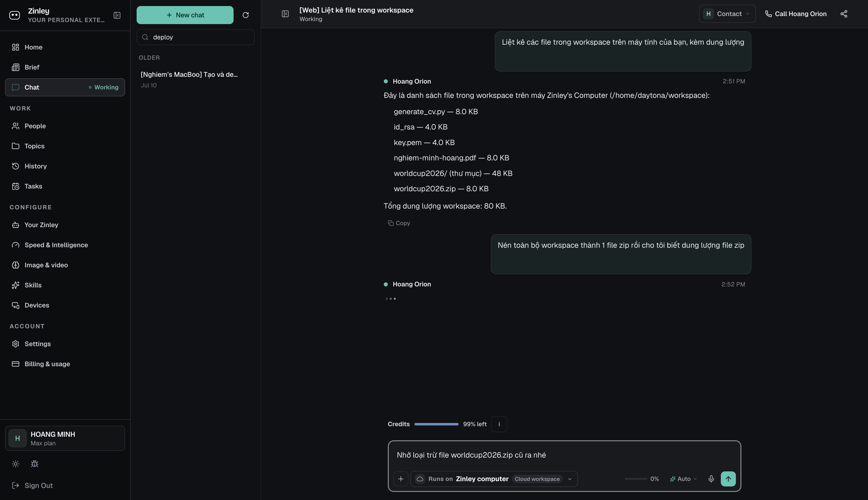Open the Auto model dropdown
This screenshot has height=500, width=868.
[683, 479]
